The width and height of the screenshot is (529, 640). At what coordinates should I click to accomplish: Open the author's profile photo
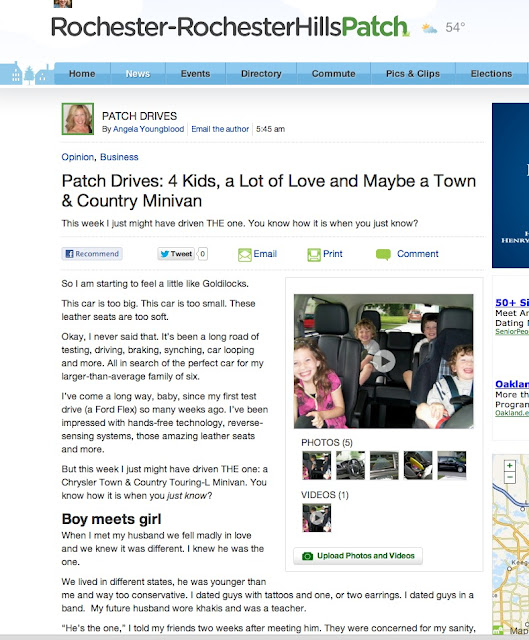(x=78, y=119)
